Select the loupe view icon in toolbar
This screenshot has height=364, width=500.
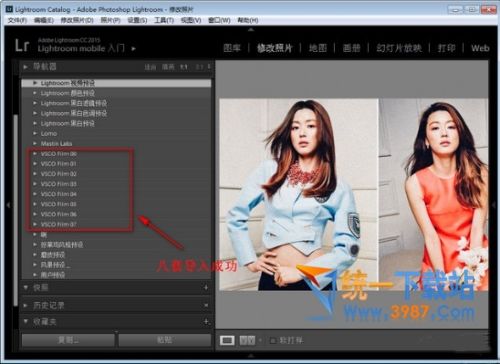pyautogui.click(x=227, y=340)
